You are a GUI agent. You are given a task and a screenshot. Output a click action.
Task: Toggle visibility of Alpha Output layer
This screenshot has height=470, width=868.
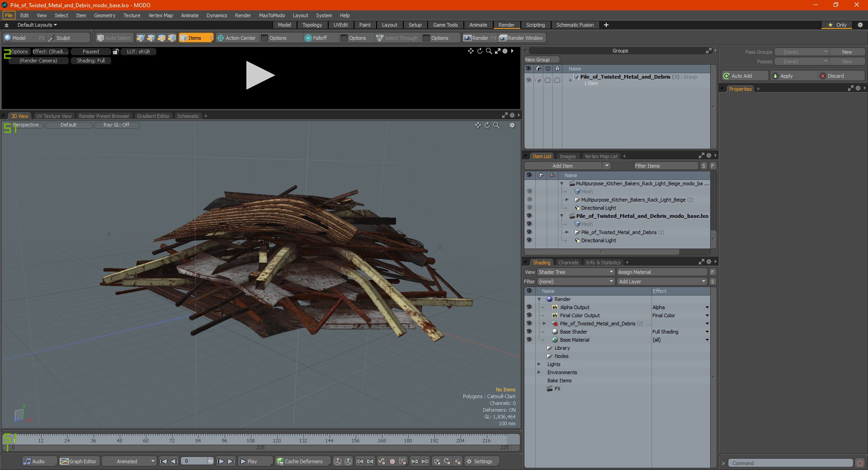[x=529, y=307]
